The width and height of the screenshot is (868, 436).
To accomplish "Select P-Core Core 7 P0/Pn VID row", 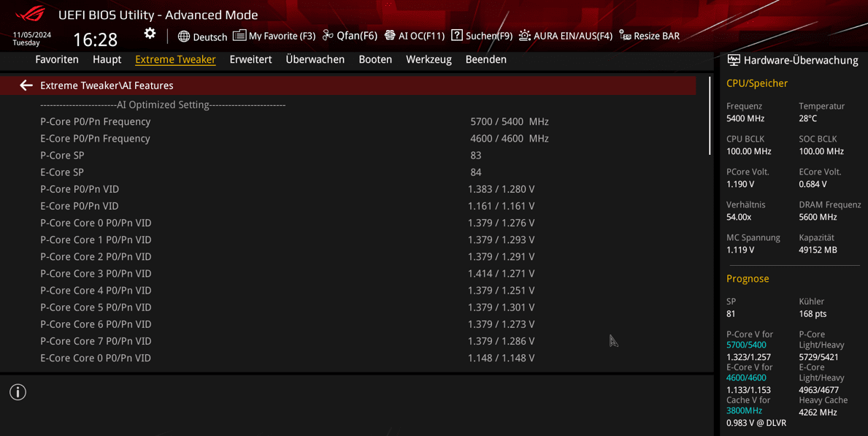I will (x=347, y=341).
